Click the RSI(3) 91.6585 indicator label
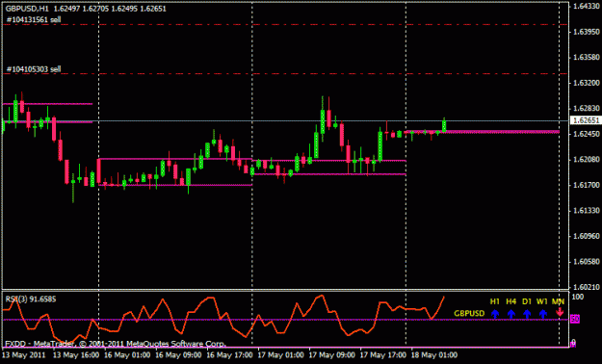Image resolution: width=602 pixels, height=364 pixels. tap(31, 299)
